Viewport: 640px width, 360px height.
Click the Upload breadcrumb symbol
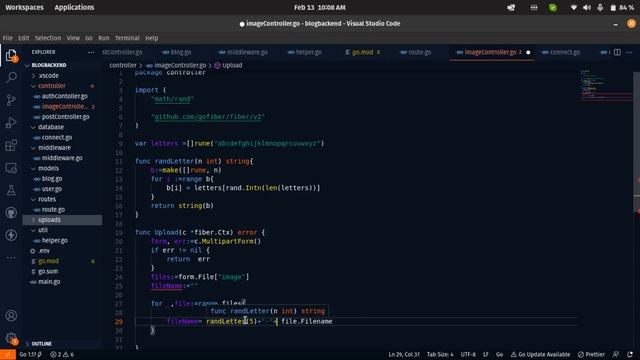point(228,65)
